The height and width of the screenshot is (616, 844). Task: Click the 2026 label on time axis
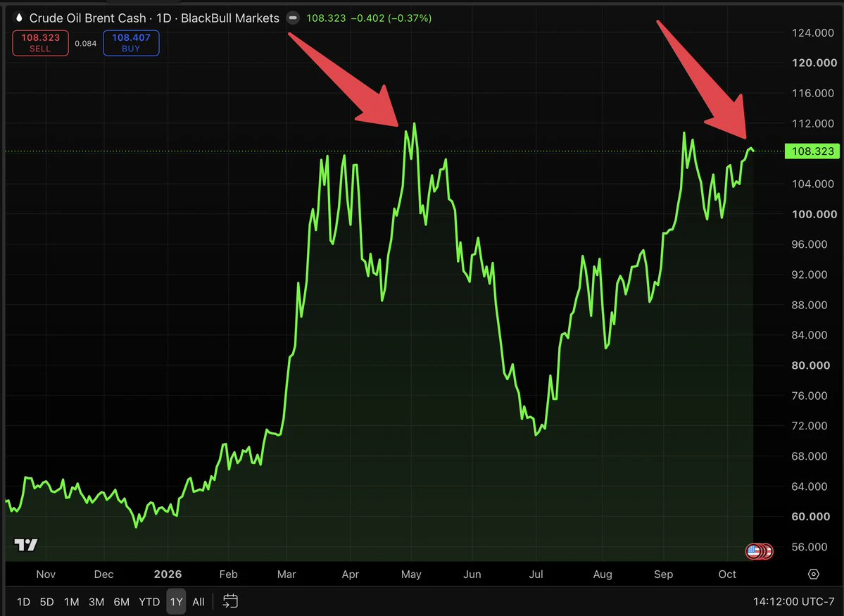click(168, 574)
